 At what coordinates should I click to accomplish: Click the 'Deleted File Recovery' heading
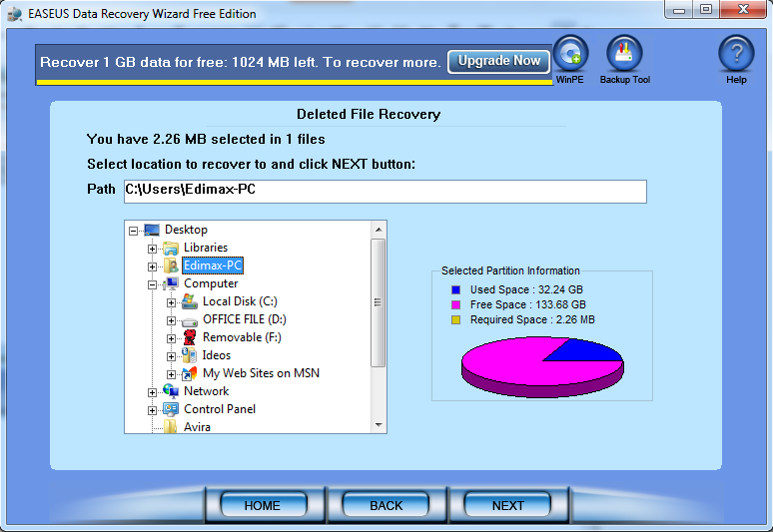point(369,114)
